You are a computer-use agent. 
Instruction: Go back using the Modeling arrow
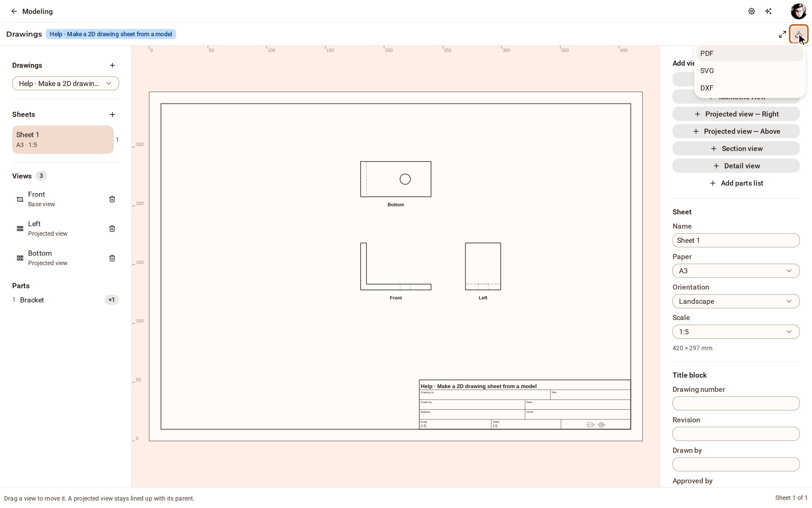[x=14, y=11]
